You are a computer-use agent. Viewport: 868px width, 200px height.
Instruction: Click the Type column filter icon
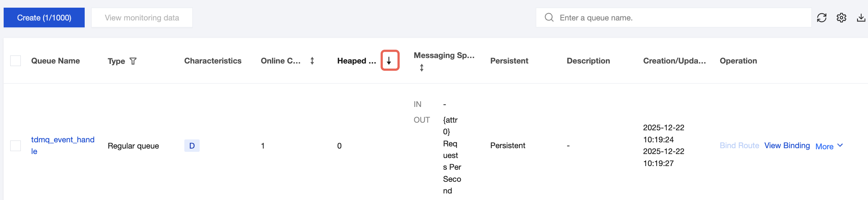click(x=133, y=61)
